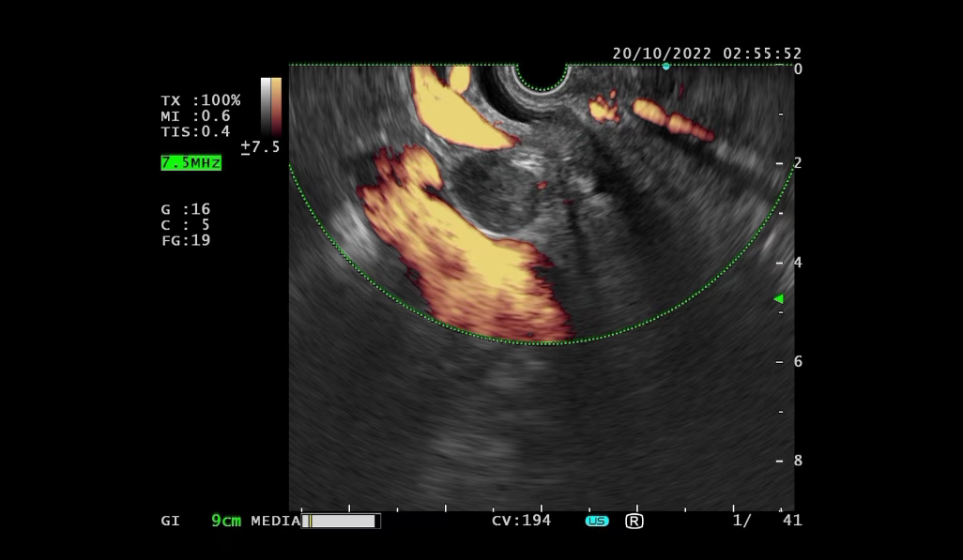Click the cyan dot marker at top
Image resolution: width=963 pixels, height=560 pixels.
[x=665, y=67]
